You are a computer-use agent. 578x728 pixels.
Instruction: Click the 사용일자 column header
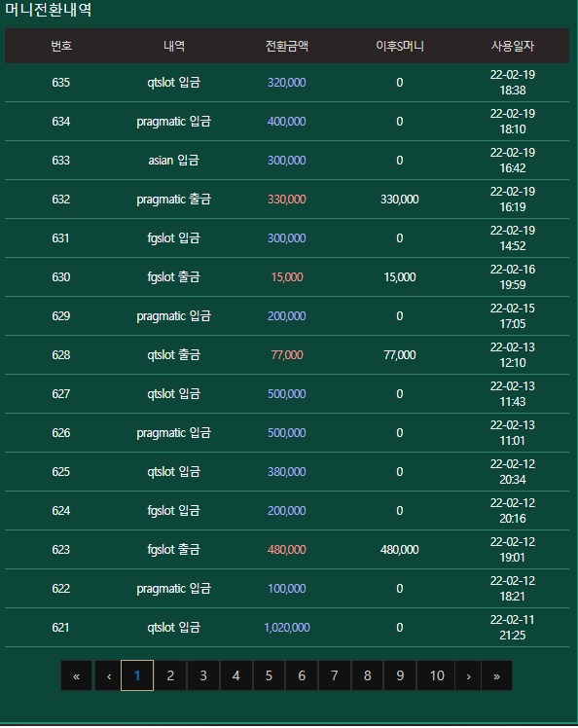pyautogui.click(x=513, y=46)
